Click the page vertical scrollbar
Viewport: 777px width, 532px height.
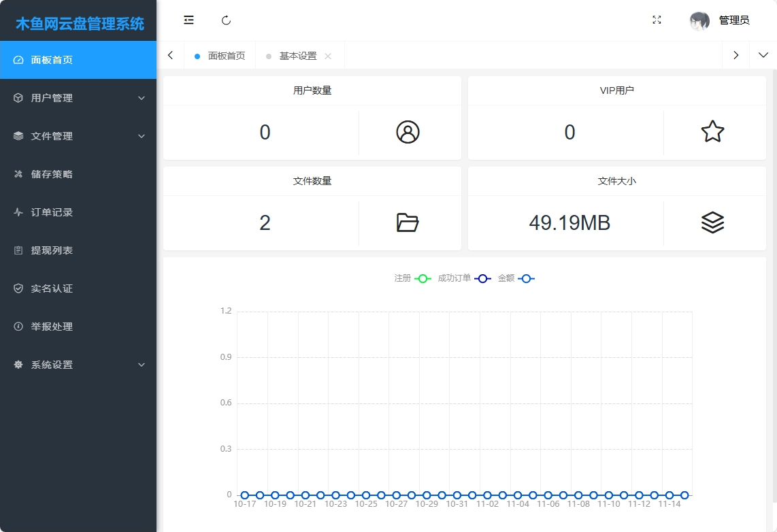tap(774, 285)
